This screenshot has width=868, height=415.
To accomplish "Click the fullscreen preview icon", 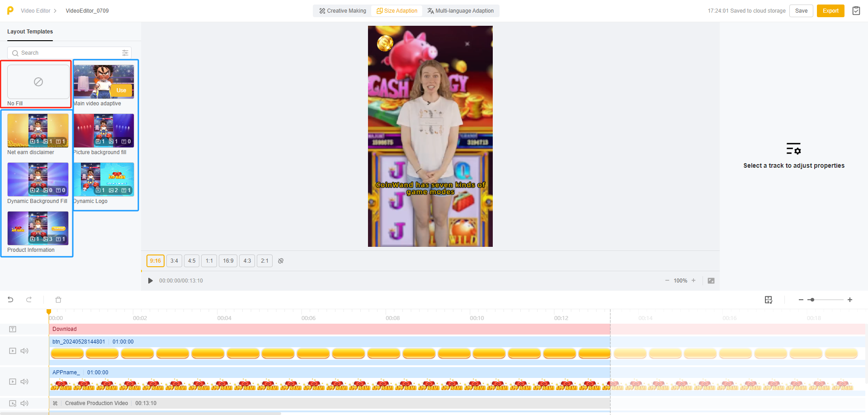I will pyautogui.click(x=711, y=281).
